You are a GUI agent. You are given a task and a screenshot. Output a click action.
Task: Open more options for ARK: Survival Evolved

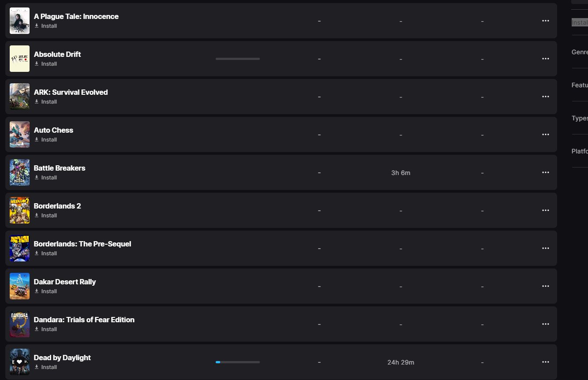[x=545, y=97]
